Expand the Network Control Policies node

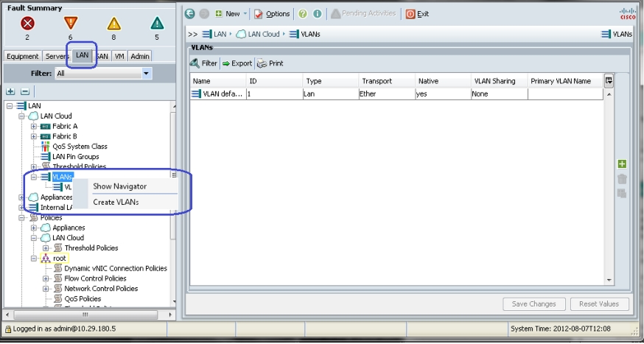(x=46, y=289)
